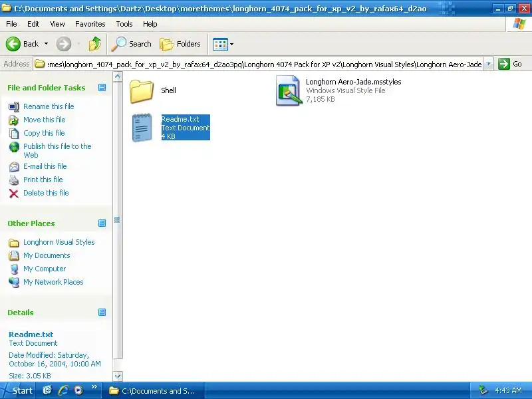
Task: Select the Shell folder icon
Action: click(142, 91)
